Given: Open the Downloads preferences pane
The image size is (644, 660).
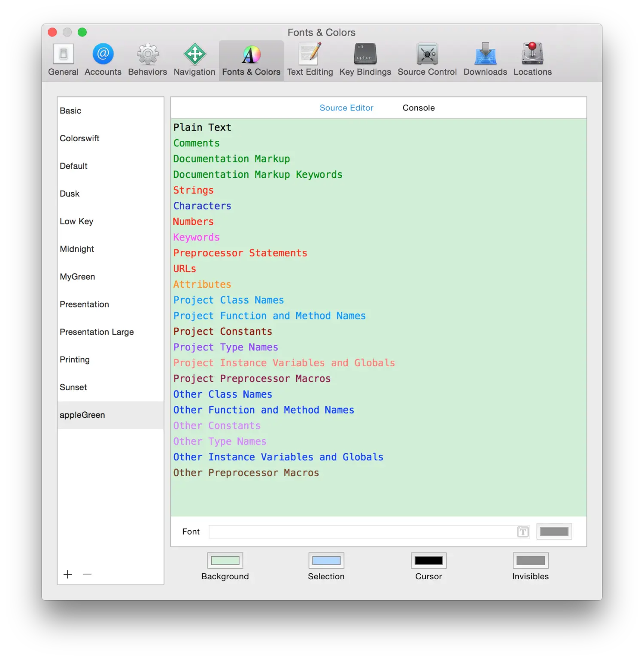Looking at the screenshot, I should pyautogui.click(x=485, y=60).
